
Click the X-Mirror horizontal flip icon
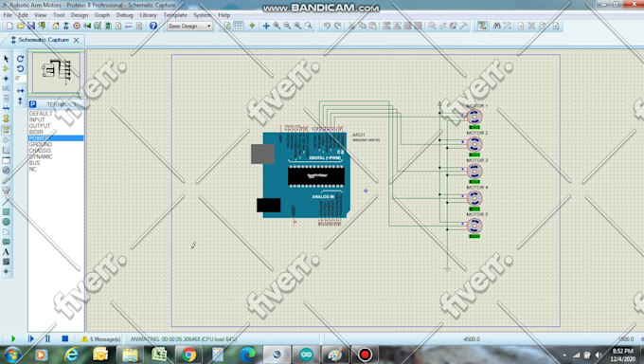(20, 90)
